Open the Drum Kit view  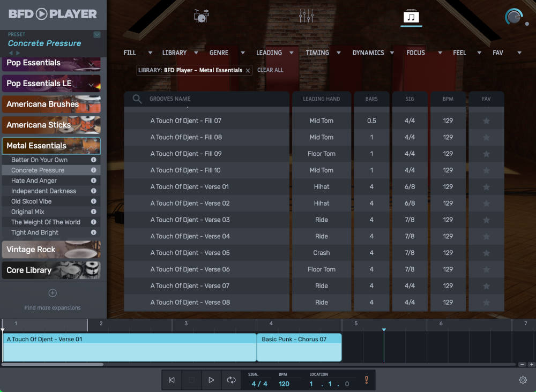click(201, 16)
